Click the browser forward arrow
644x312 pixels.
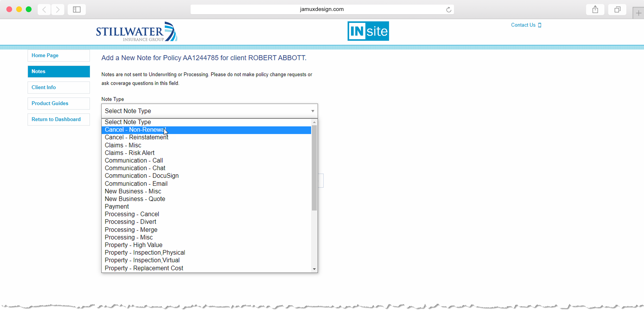58,9
